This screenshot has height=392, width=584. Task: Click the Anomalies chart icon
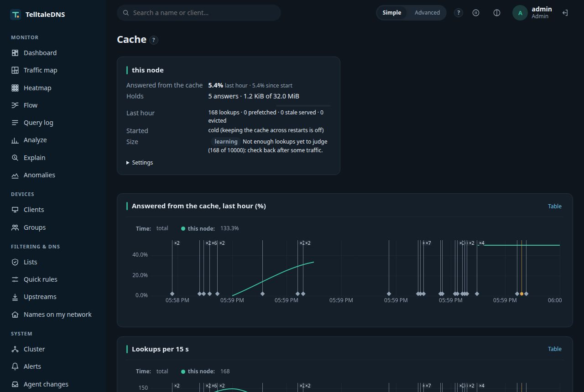point(15,175)
